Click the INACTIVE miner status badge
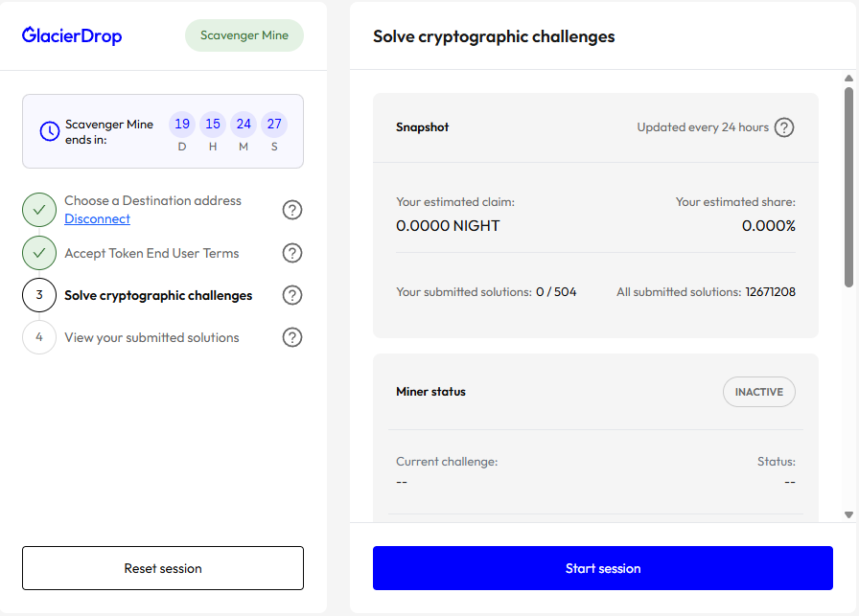 [758, 392]
